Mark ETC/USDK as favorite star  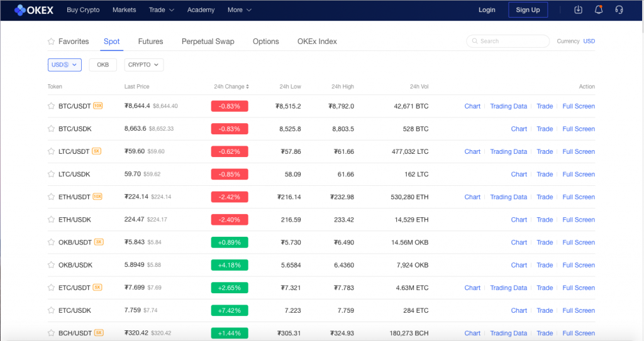(x=51, y=310)
